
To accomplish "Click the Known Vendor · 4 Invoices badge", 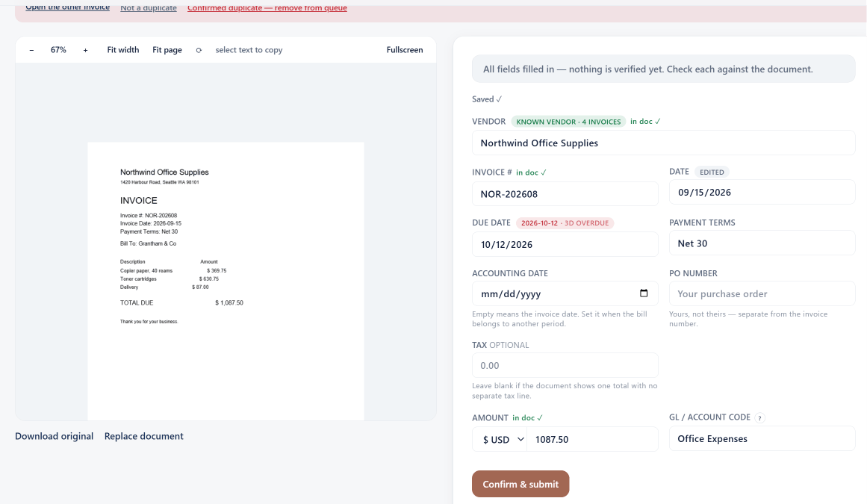I will pos(568,122).
